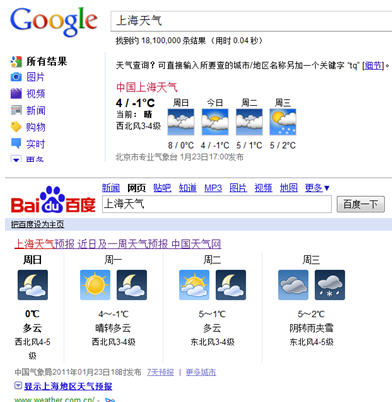Click the 西北风3-4级 wind text under Google
392x402 pixels.
point(138,126)
